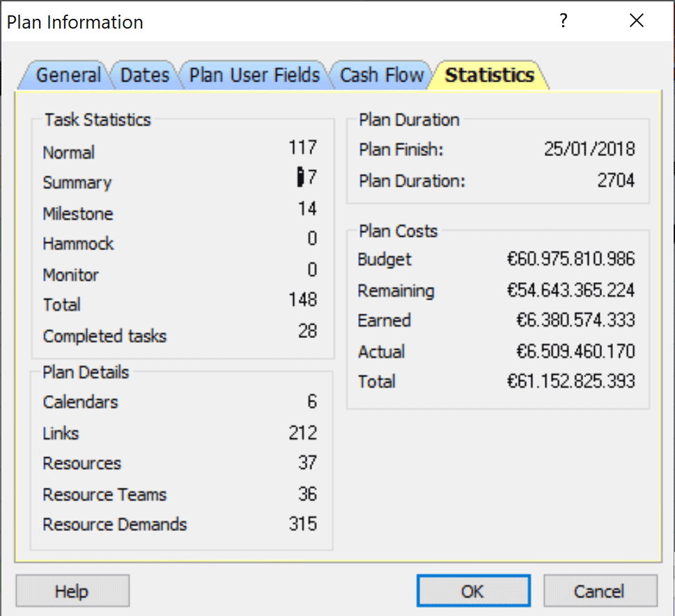Close the Plan Information dialog with X
The image size is (675, 616).
(x=636, y=22)
